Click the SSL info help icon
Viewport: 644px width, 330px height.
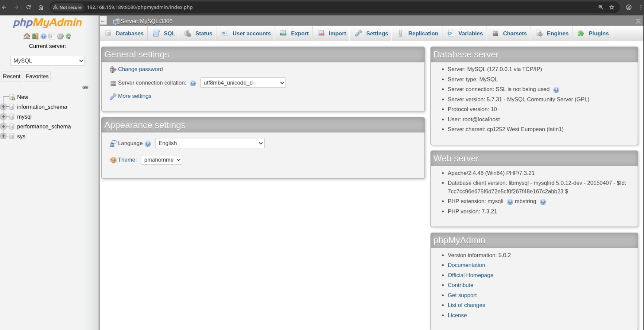pos(556,90)
